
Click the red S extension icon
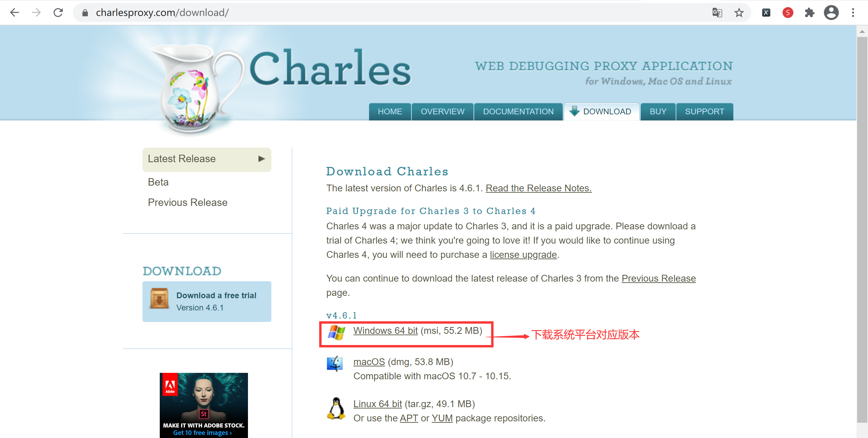(788, 13)
